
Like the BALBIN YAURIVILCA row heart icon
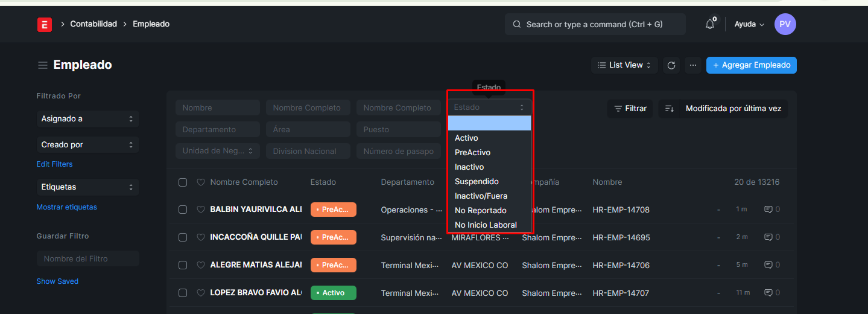pos(201,210)
